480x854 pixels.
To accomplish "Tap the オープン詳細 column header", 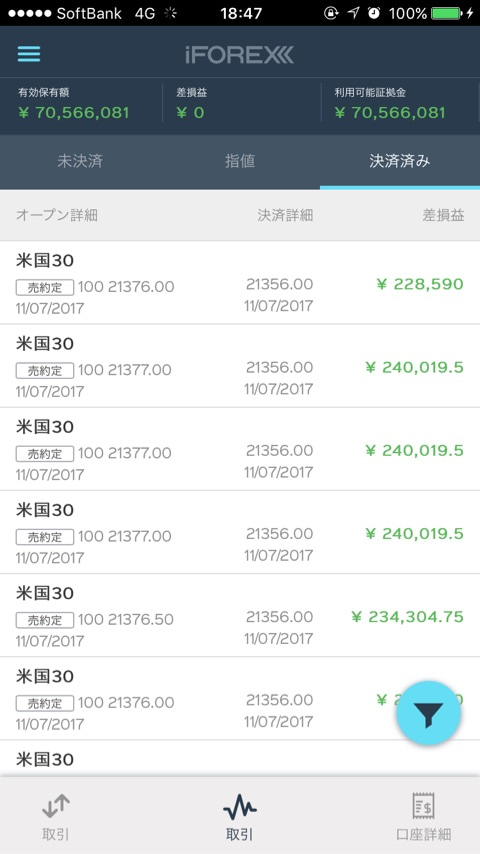I will [x=57, y=215].
